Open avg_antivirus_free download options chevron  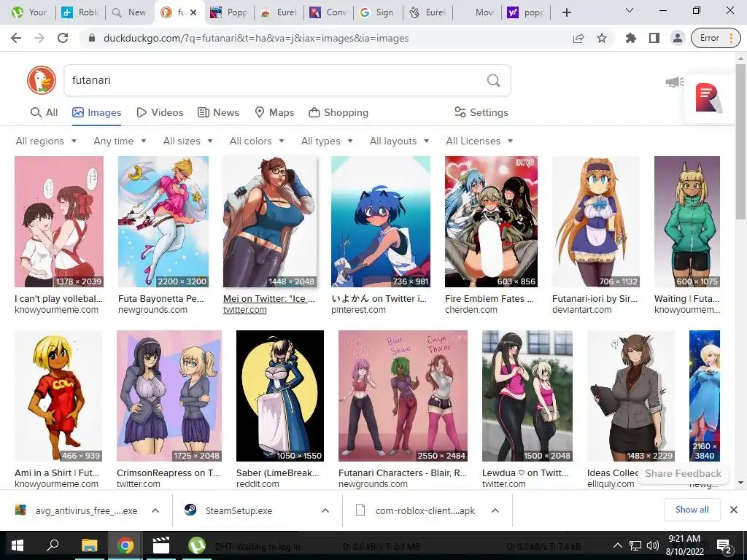coord(155,510)
